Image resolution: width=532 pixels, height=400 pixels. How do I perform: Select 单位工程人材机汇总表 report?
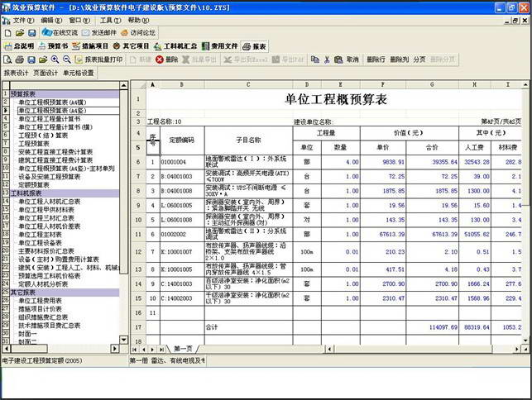pyautogui.click(x=49, y=202)
